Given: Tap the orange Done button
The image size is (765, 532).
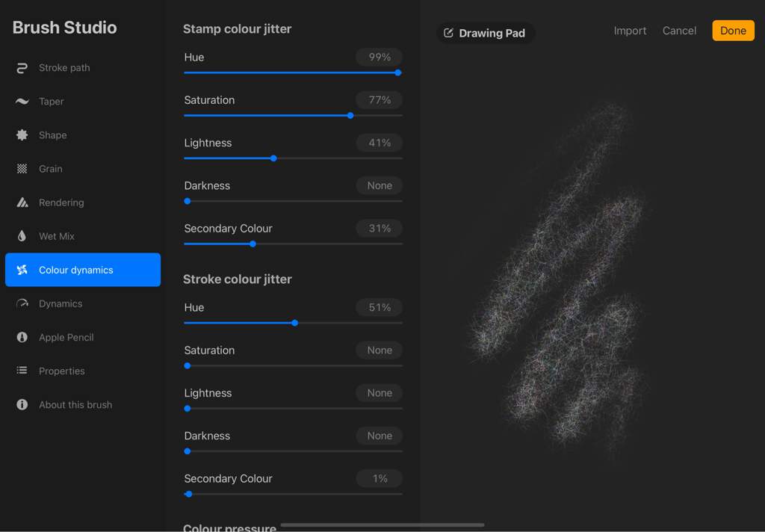Looking at the screenshot, I should (733, 31).
